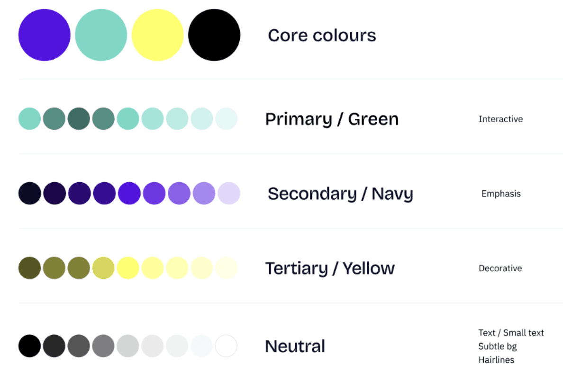Select the Primary / Green label

click(x=332, y=119)
